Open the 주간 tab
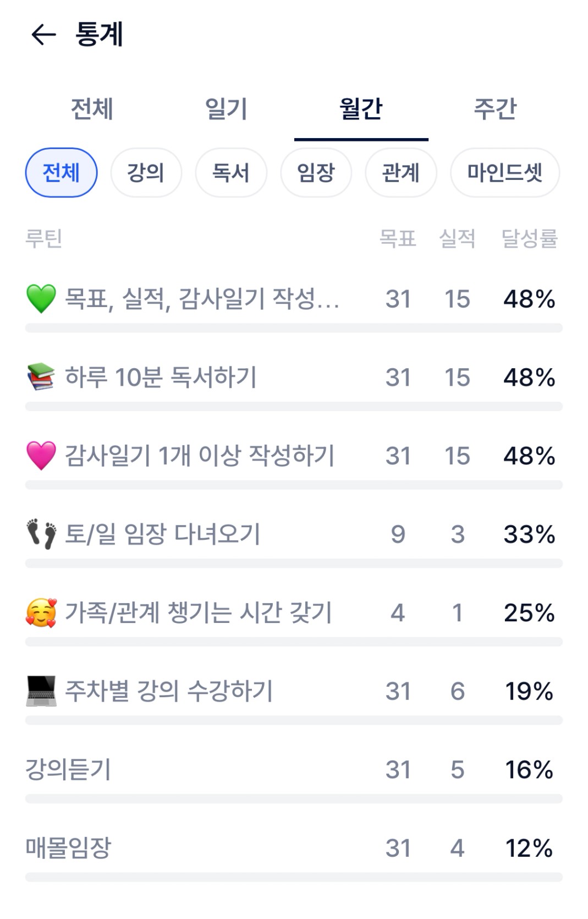This screenshot has height=919, width=588. tap(495, 109)
